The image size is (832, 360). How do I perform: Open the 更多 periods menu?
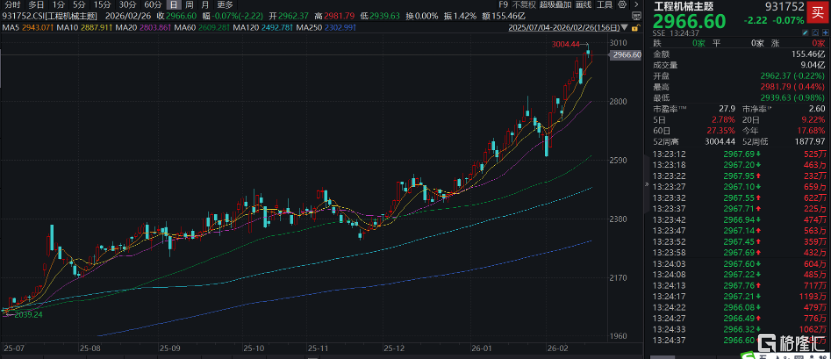[225, 4]
